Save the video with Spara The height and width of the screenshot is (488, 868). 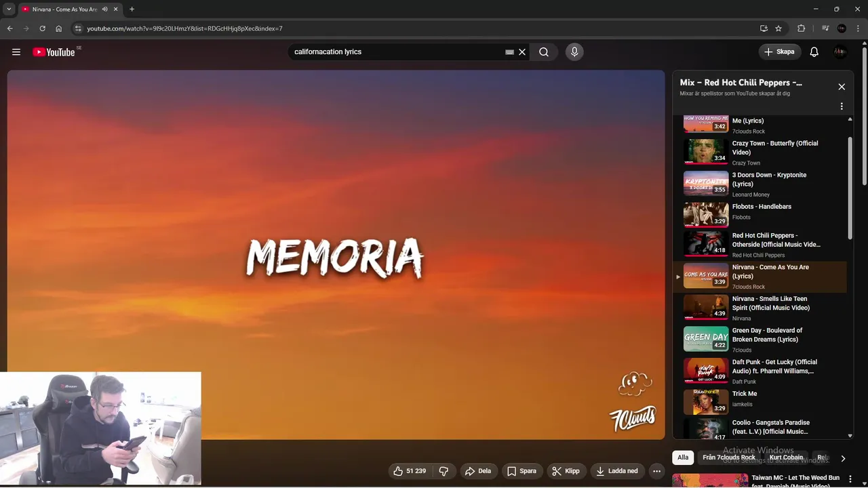[x=522, y=471]
